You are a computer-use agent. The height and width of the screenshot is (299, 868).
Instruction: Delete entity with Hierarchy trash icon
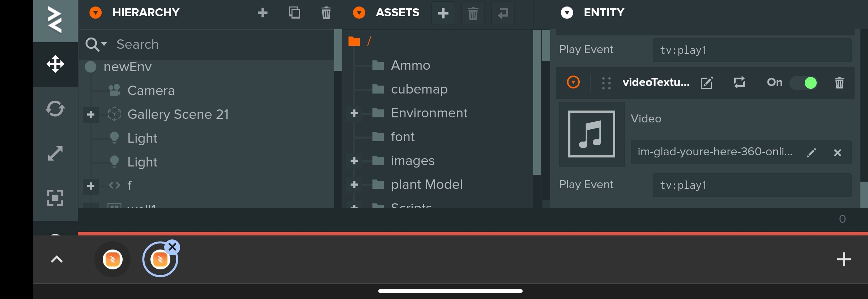(x=326, y=13)
